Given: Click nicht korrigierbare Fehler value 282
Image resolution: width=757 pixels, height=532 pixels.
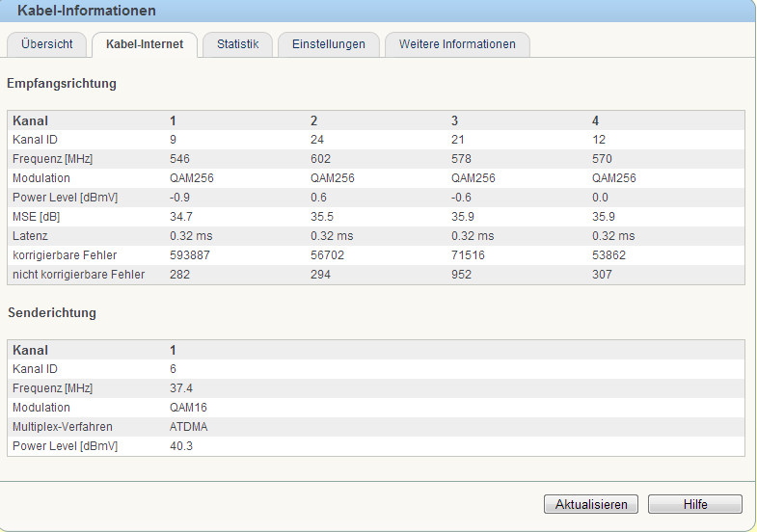Looking at the screenshot, I should pos(179,275).
